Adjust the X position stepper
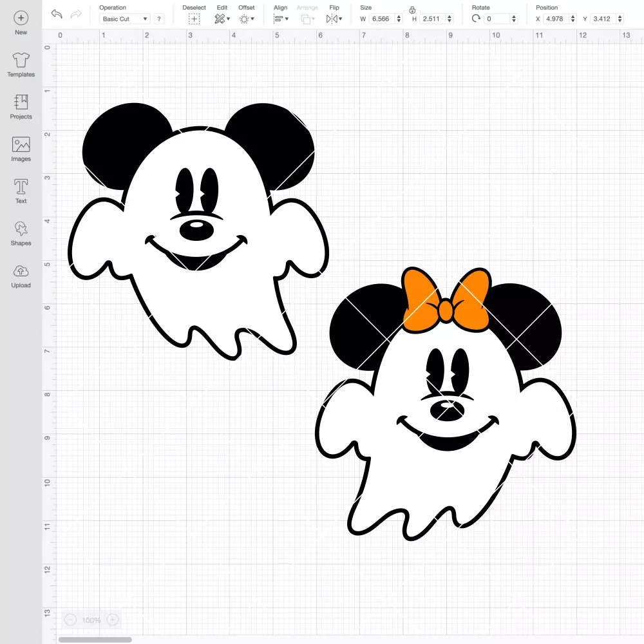This screenshot has height=644, width=644. (x=573, y=19)
